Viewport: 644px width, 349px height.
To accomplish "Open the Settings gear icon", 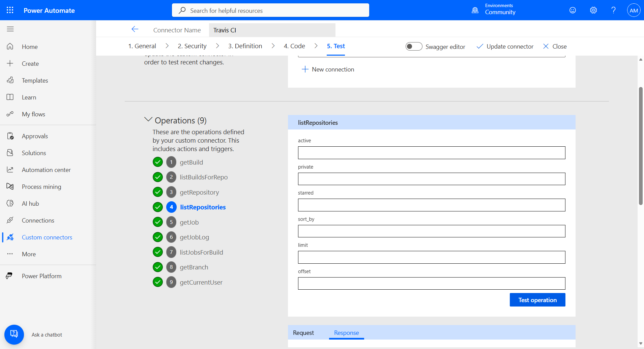I will coord(593,10).
